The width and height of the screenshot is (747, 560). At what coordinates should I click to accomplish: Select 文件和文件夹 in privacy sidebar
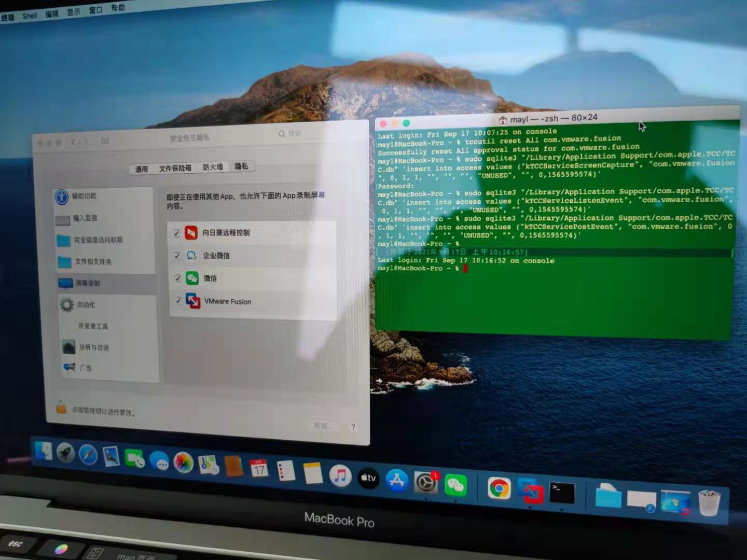pyautogui.click(x=106, y=262)
